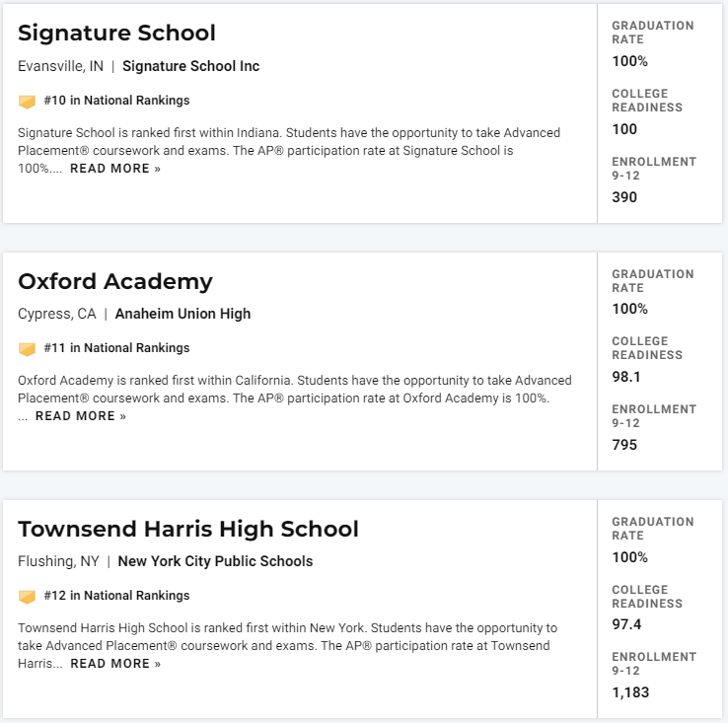The width and height of the screenshot is (728, 723).
Task: Select the #12 in National Rankings text
Action: 116,596
